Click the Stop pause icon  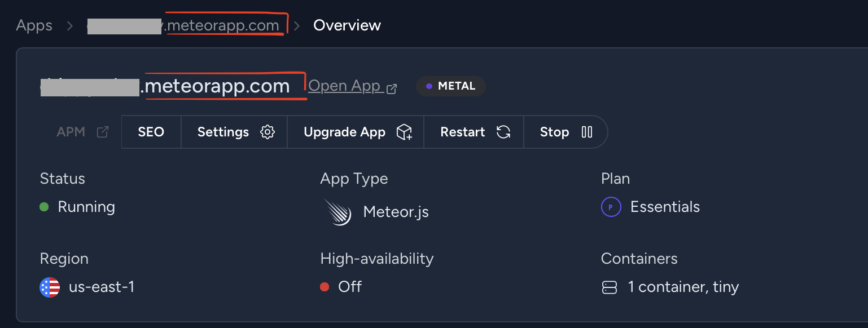(587, 132)
